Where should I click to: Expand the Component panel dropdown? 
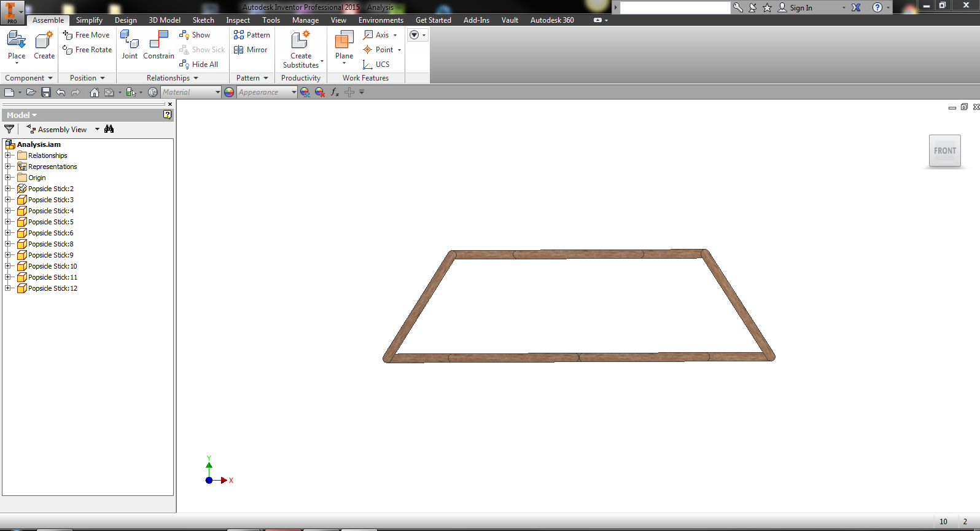(50, 78)
